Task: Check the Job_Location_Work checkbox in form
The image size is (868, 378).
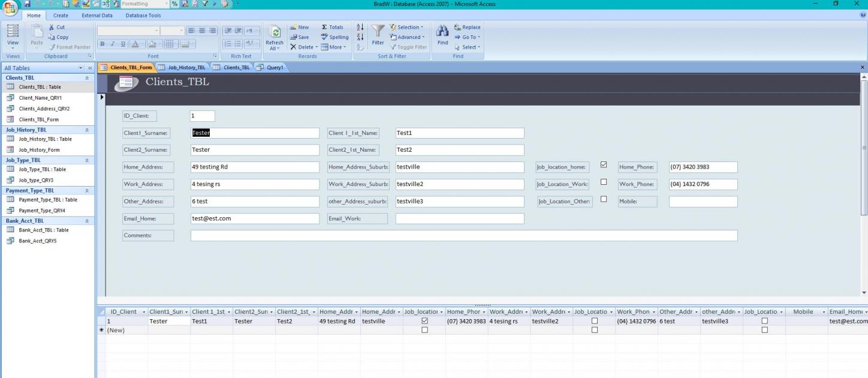Action: 604,182
